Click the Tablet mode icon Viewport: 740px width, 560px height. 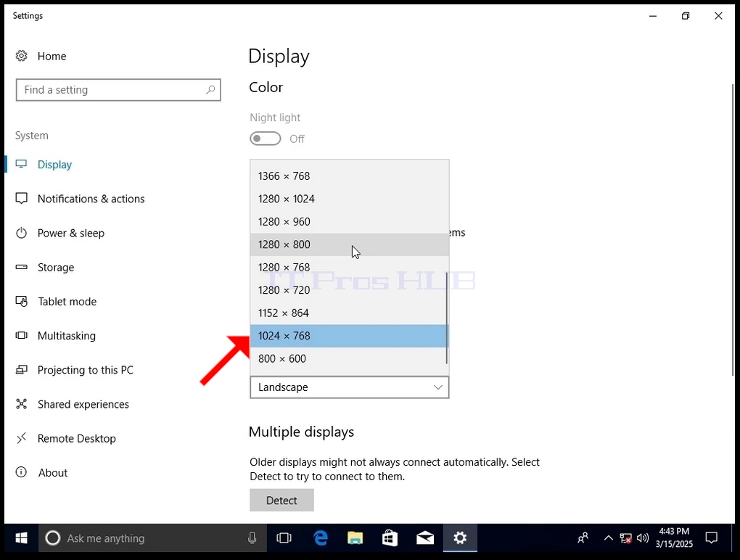tap(21, 302)
